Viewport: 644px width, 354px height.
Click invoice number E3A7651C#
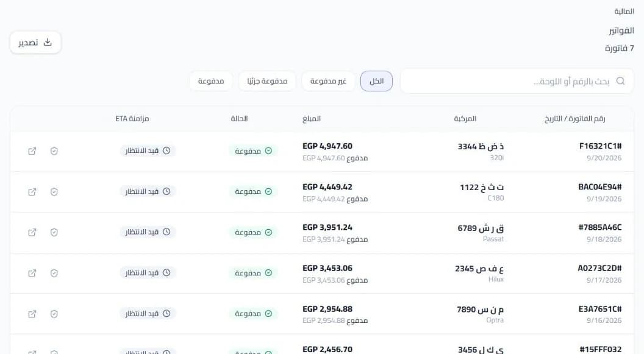[600, 309]
